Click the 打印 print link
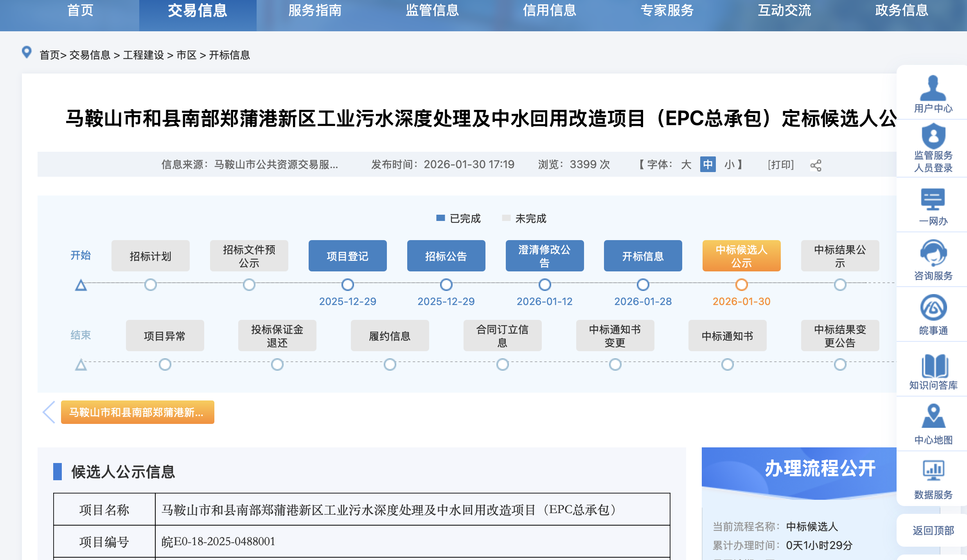The height and width of the screenshot is (560, 967). click(781, 165)
